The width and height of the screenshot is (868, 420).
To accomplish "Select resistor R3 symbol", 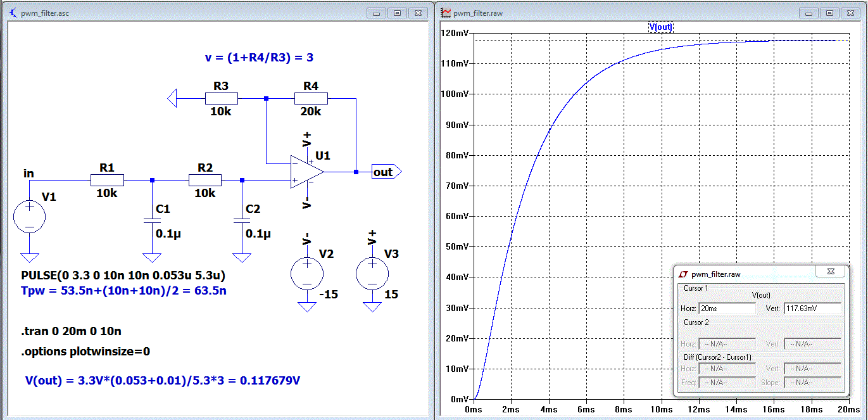I will pos(222,98).
